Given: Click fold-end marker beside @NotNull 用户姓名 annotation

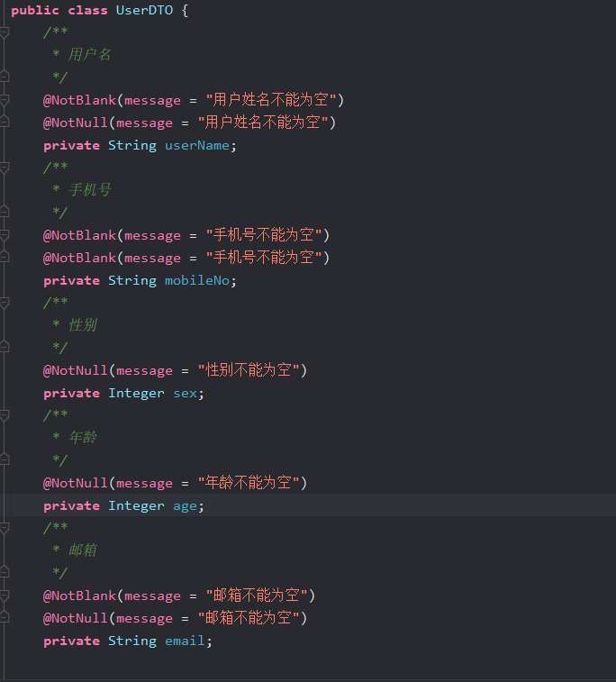Looking at the screenshot, I should click(x=5, y=123).
